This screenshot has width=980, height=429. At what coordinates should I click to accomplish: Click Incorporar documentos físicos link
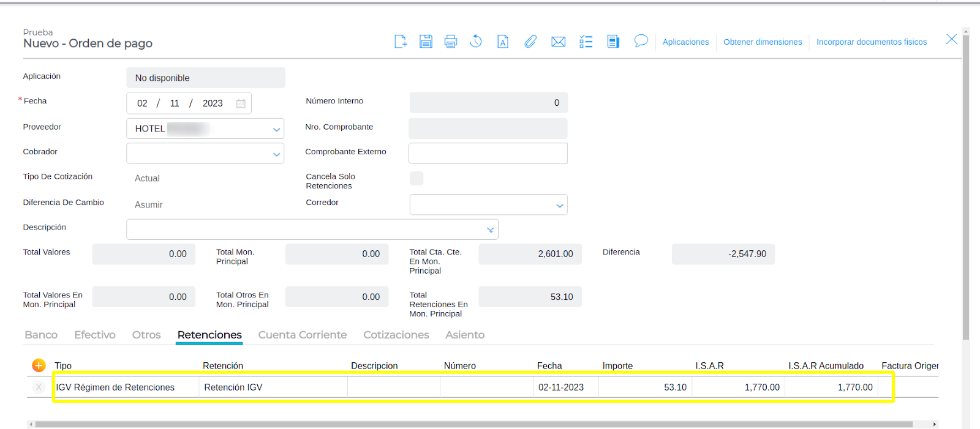(x=871, y=42)
